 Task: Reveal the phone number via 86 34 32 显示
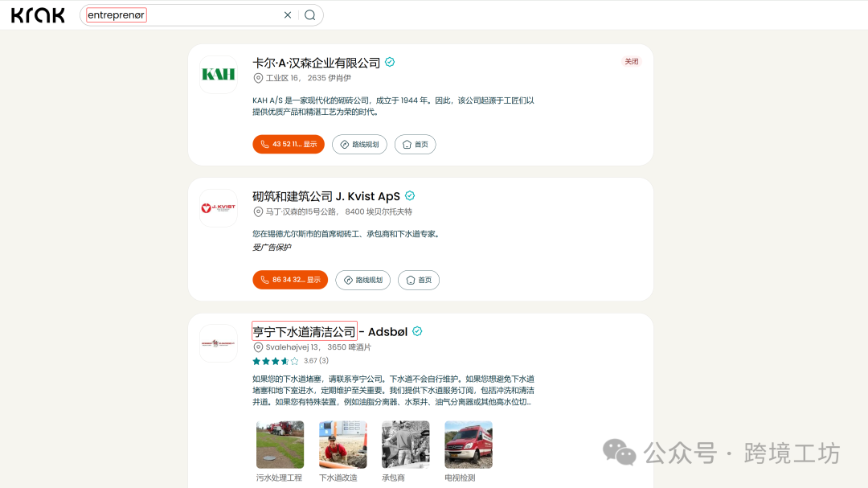(289, 280)
